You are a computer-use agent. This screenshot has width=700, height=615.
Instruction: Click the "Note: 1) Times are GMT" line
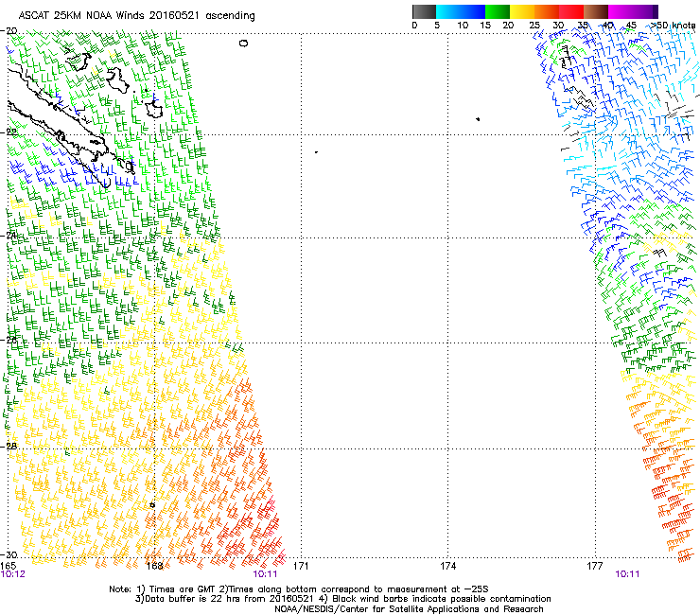coord(299,589)
